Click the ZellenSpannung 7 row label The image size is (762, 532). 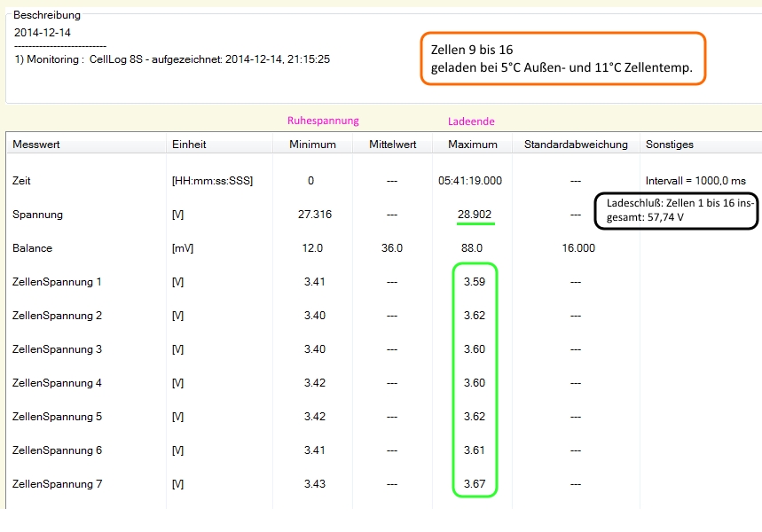coord(57,484)
